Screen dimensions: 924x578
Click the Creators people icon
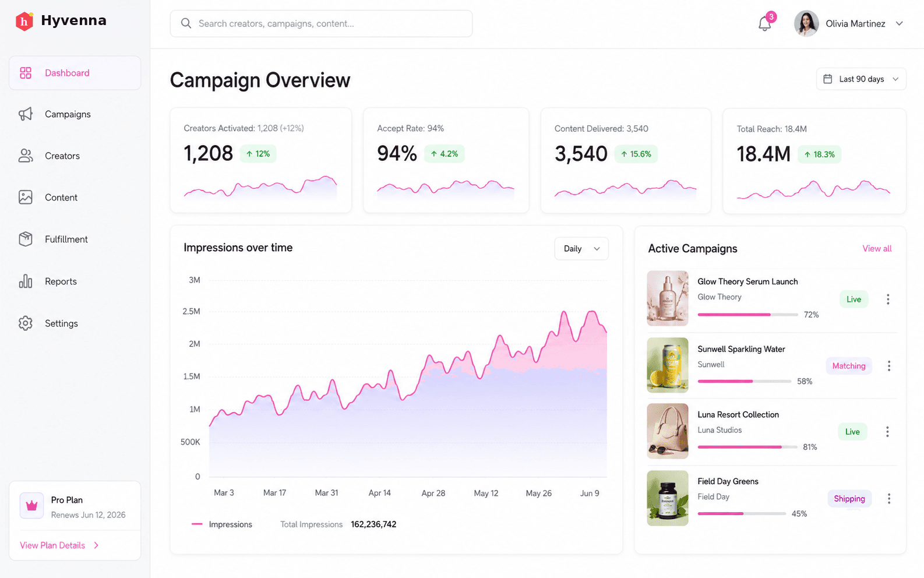[26, 156]
